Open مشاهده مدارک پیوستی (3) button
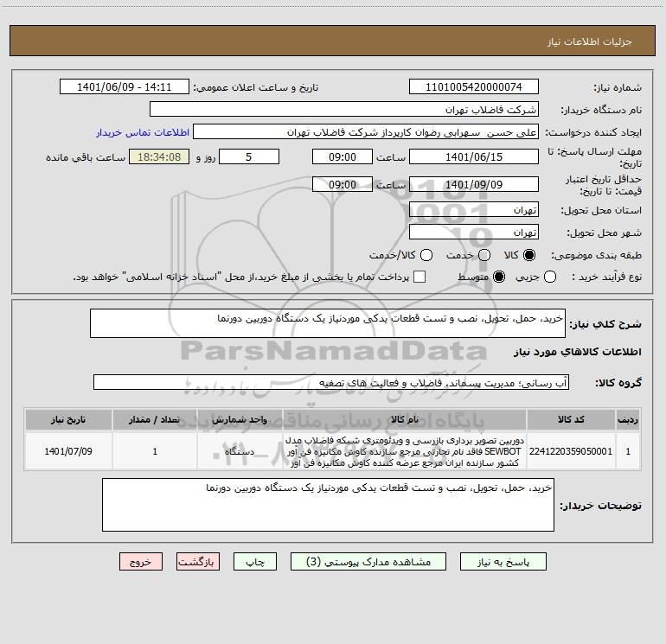 click(368, 562)
